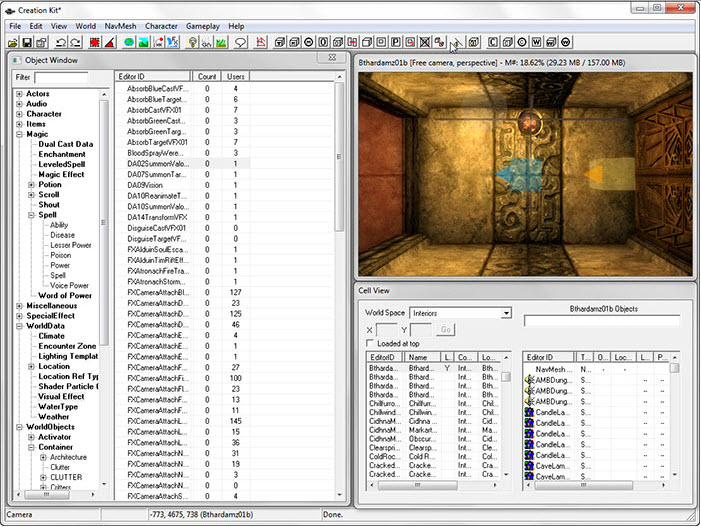Image resolution: width=701 pixels, height=527 pixels.
Task: Click the Undo arrow toolbar icon
Action: (x=61, y=42)
